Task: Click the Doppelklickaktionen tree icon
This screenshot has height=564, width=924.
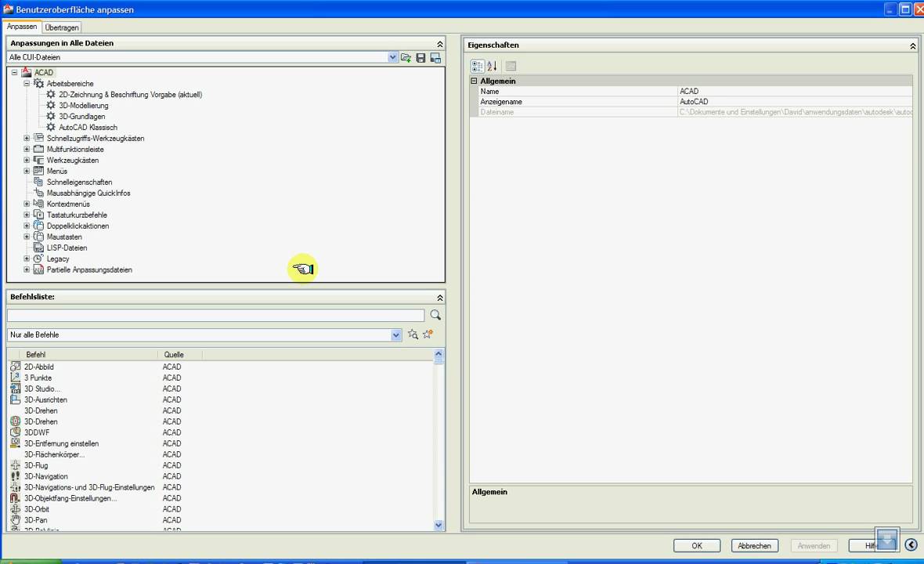Action: [38, 226]
